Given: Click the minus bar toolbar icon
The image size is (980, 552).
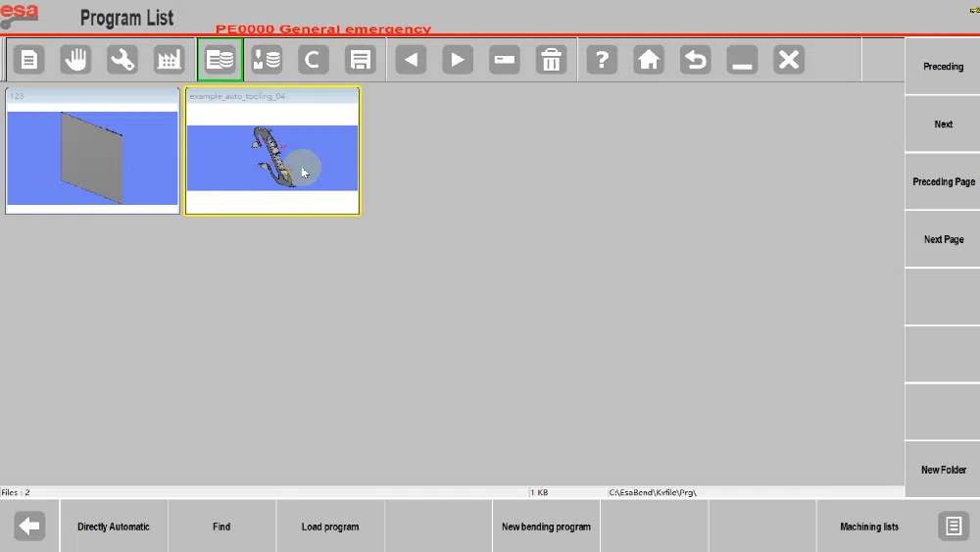Looking at the screenshot, I should 505,60.
